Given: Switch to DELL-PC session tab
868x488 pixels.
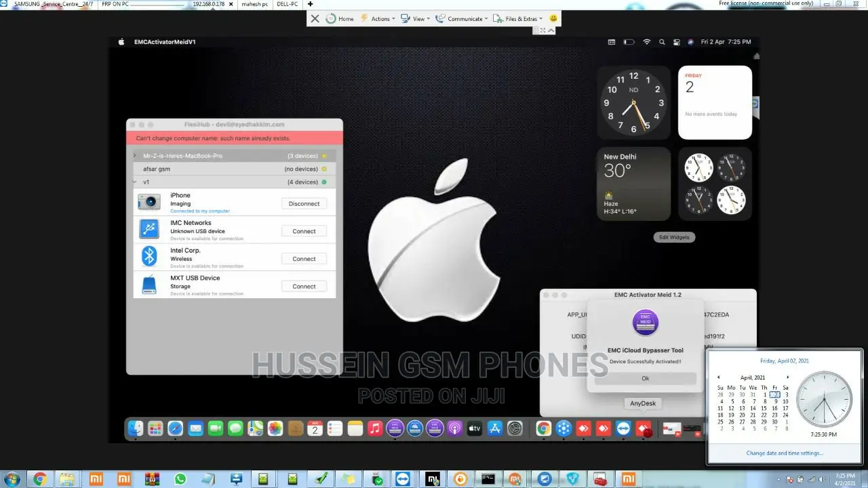Looking at the screenshot, I should click(288, 4).
